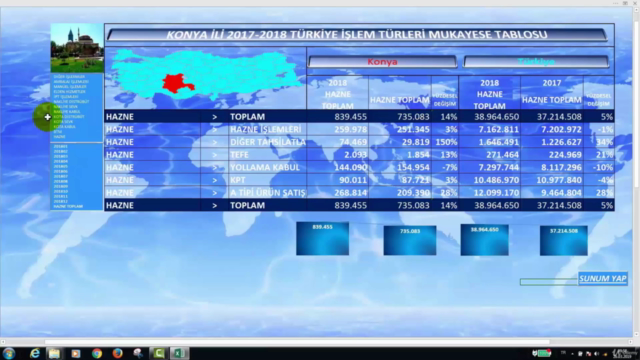Choose period 201809 in month list
The height and width of the screenshot is (360, 640).
60,186
